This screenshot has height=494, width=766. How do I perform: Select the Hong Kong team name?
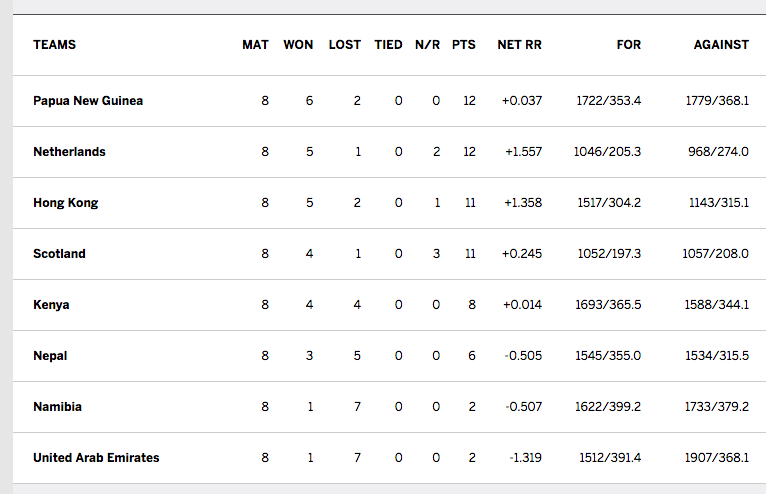coord(65,203)
